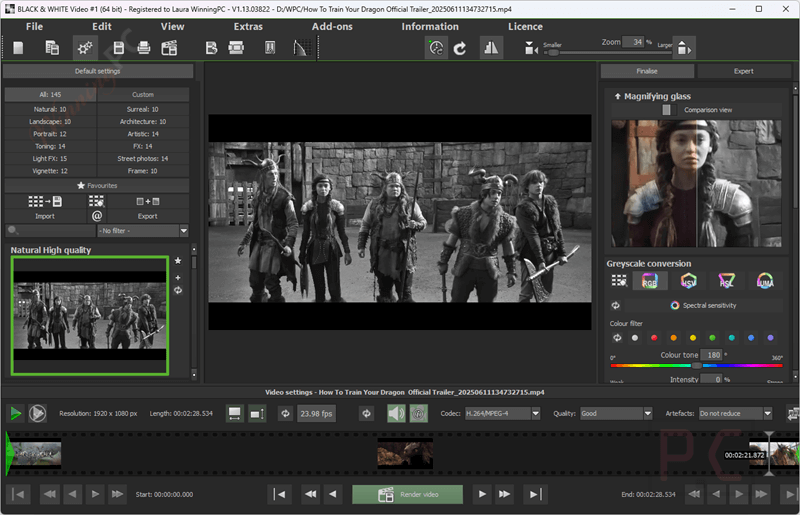The image size is (800, 515).
Task: Open the Edit menu
Action: point(102,27)
